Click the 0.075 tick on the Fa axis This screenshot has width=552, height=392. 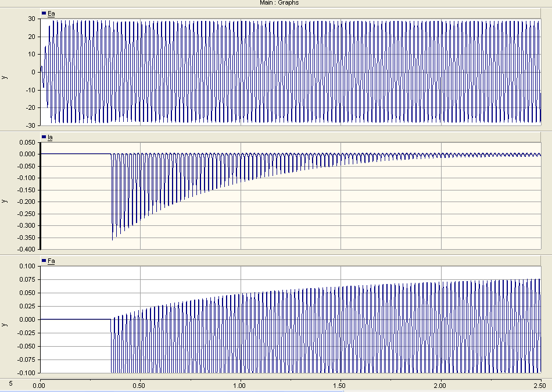coord(27,279)
